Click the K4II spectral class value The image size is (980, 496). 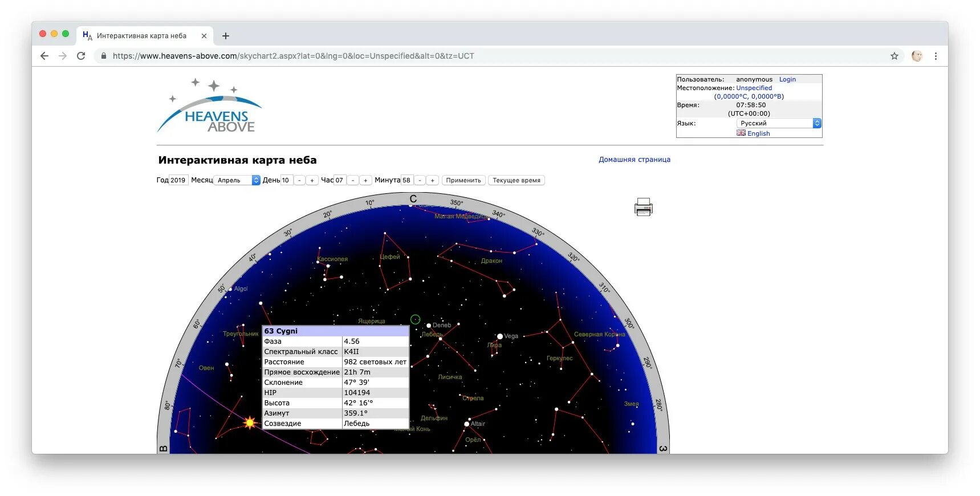pos(351,352)
